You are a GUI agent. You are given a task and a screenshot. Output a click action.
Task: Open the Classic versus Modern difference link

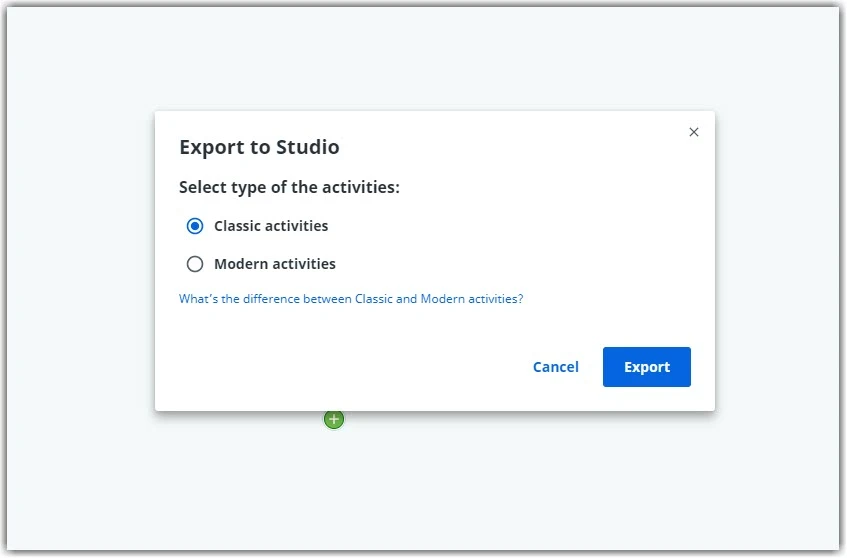(351, 299)
